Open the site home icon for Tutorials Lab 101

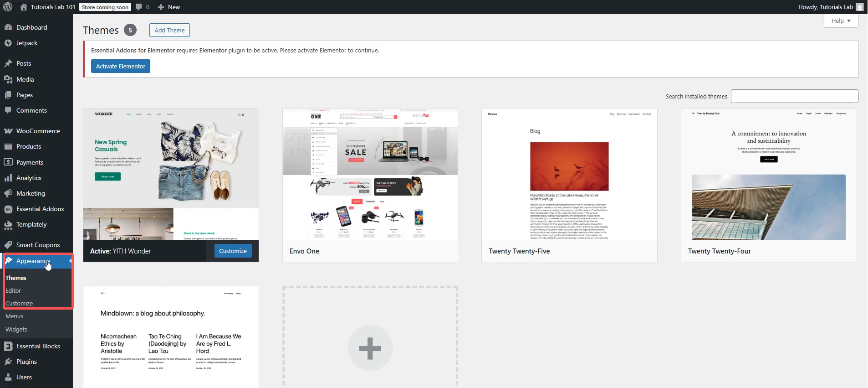[24, 7]
